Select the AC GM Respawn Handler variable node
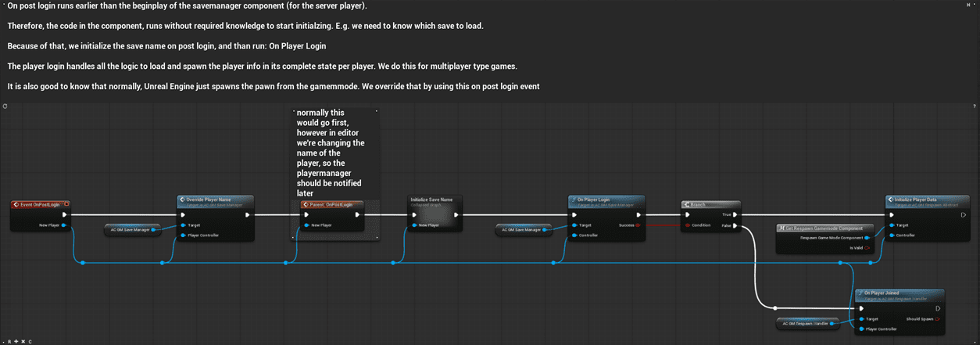Image resolution: width=980 pixels, height=345 pixels. coord(807,323)
